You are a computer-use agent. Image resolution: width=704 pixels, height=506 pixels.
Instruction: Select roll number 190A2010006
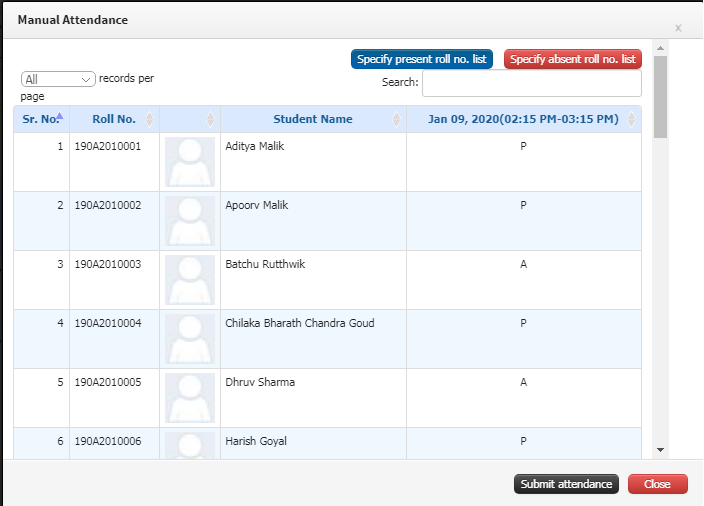(x=108, y=441)
